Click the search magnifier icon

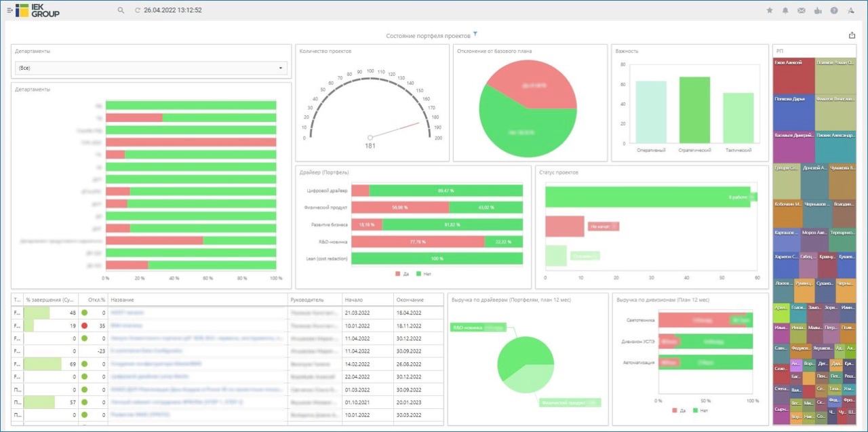click(x=121, y=10)
